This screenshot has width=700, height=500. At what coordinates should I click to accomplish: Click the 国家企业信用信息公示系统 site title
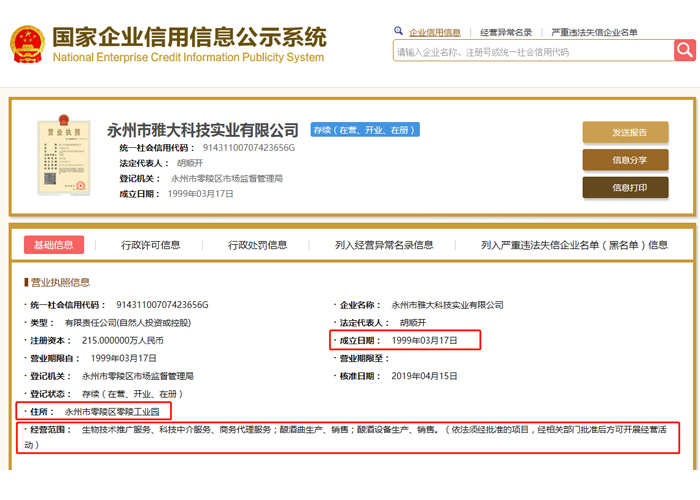[188, 38]
